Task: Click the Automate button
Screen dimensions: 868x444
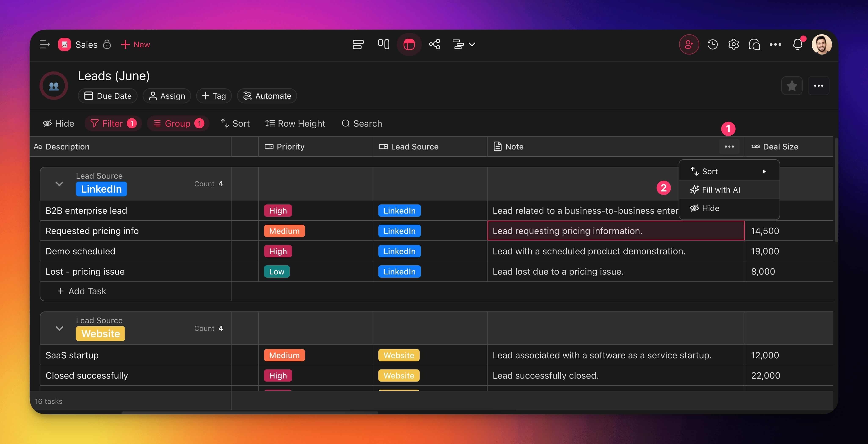Action: [x=267, y=96]
